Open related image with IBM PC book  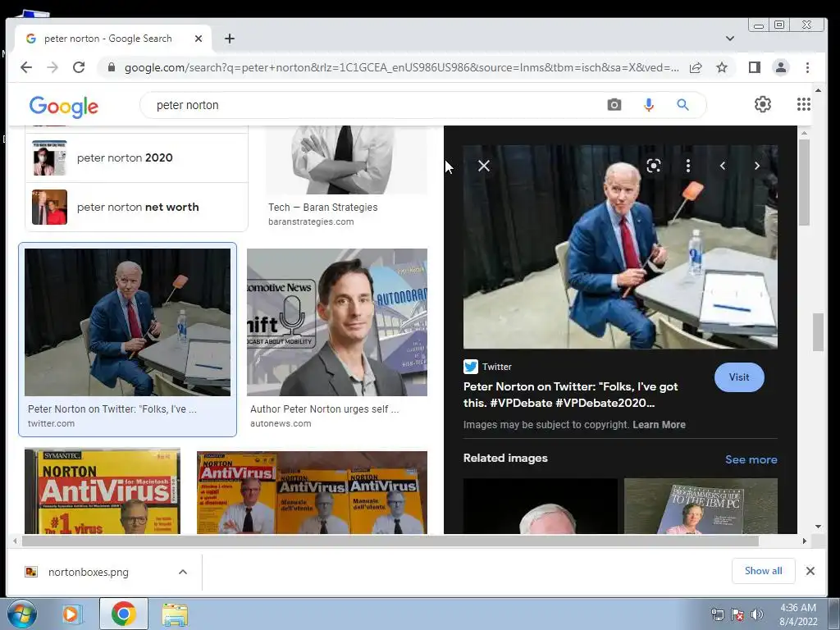pyautogui.click(x=701, y=506)
